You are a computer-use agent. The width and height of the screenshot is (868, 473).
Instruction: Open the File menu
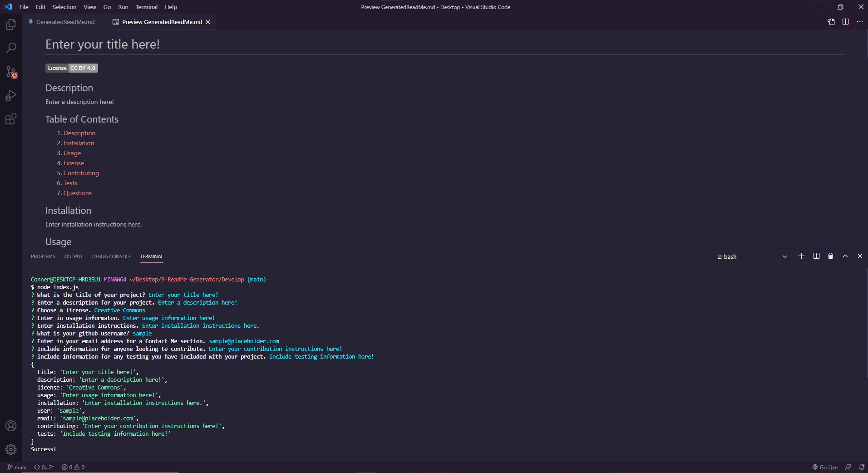point(24,7)
